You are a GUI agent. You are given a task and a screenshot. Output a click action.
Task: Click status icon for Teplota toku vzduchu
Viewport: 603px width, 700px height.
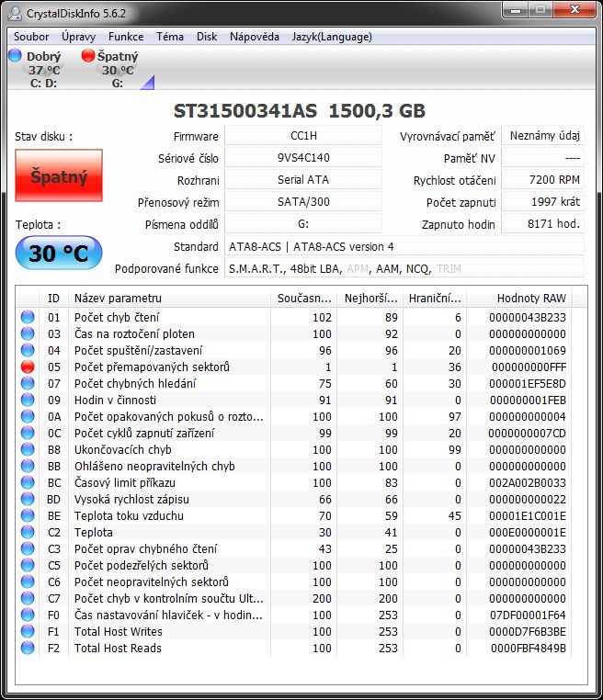point(28,515)
